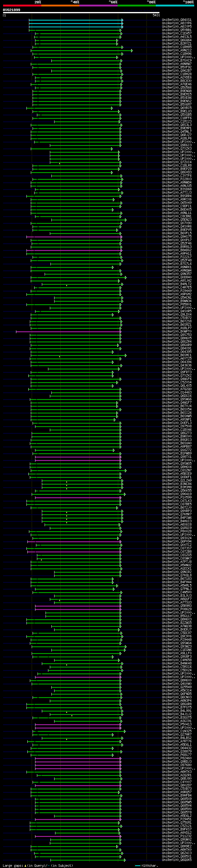This screenshot has width=197, height=868.
Task: Click the UniRef100_A7QE46 label
Action: (x=177, y=84)
